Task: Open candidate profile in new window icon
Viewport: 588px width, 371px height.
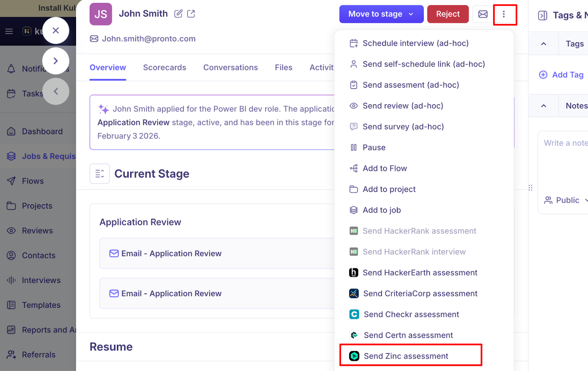Action: point(191,14)
